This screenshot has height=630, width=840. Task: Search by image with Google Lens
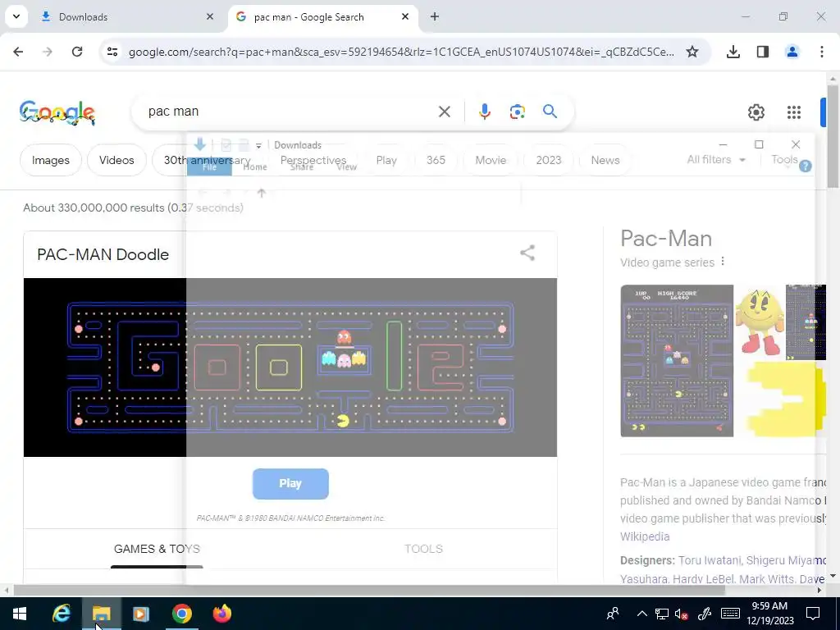pyautogui.click(x=518, y=112)
